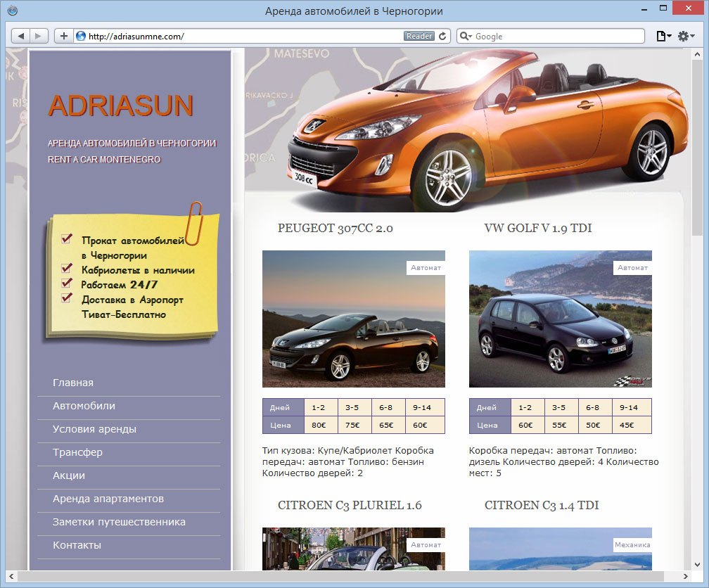The width and height of the screenshot is (709, 588).
Task: Open the gear settings menu
Action: pyautogui.click(x=686, y=36)
